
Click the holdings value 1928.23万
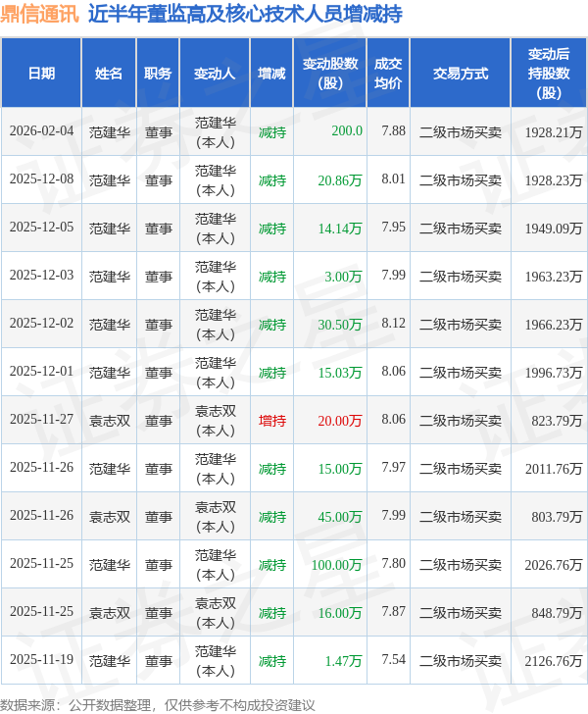(554, 180)
